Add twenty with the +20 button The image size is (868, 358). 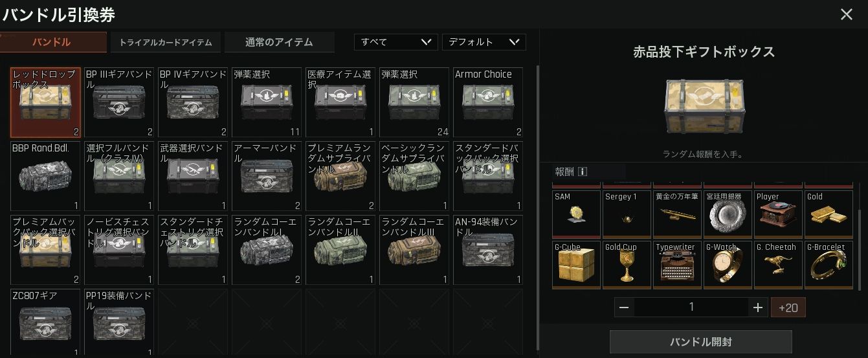pyautogui.click(x=788, y=308)
